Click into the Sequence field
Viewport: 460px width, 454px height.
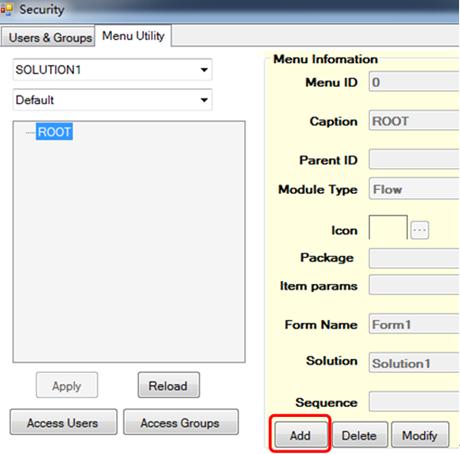tap(414, 402)
